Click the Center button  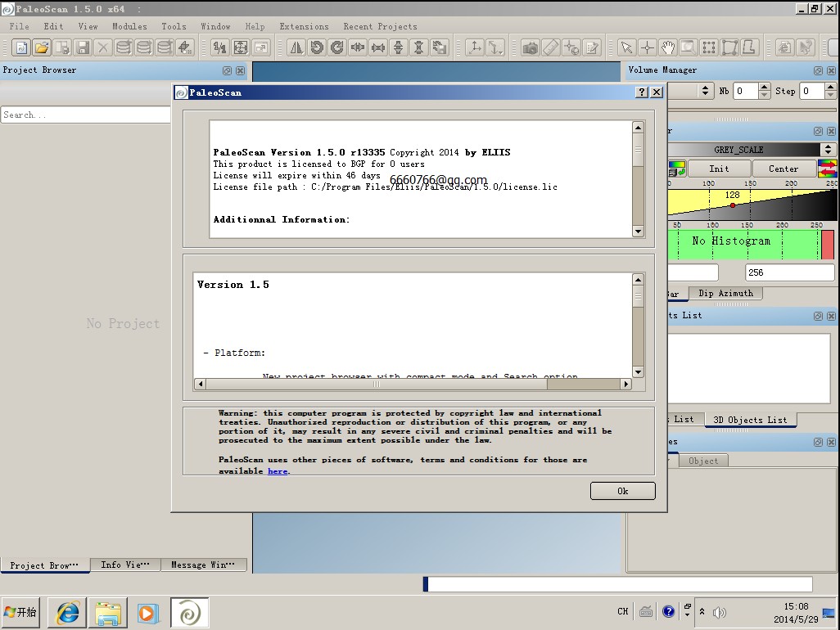pos(784,169)
